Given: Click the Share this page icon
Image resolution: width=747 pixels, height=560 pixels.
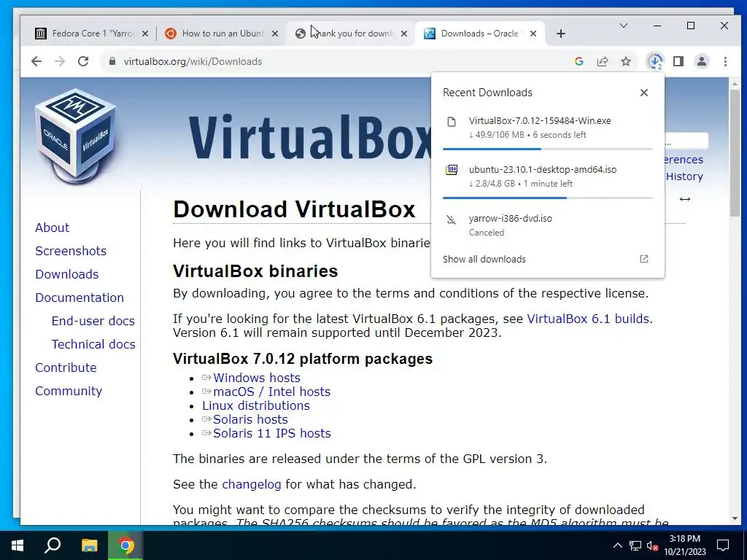Looking at the screenshot, I should 603,61.
